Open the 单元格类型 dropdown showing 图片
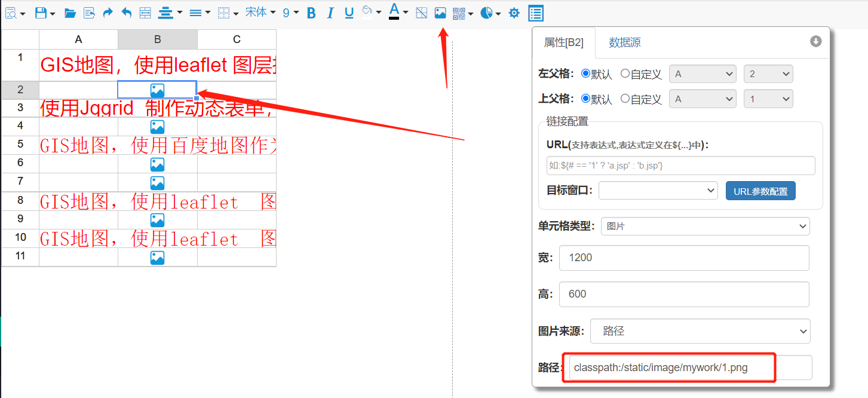The width and height of the screenshot is (868, 398). coord(705,226)
